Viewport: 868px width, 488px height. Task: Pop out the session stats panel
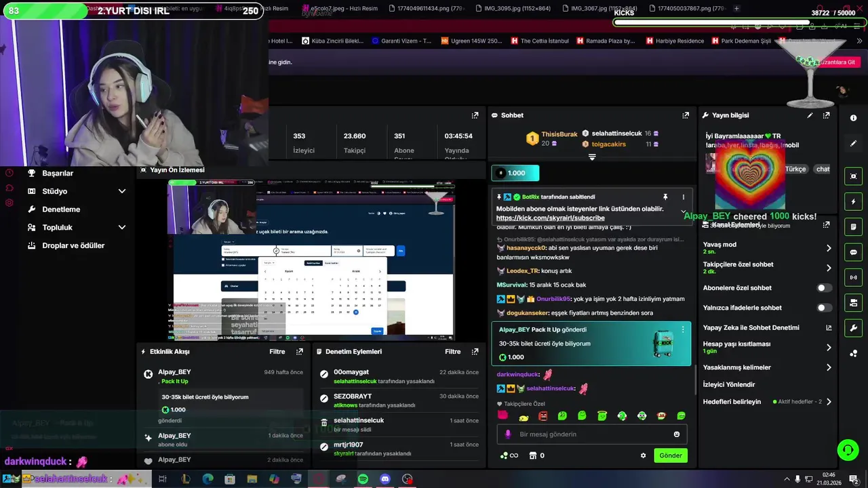[475, 115]
